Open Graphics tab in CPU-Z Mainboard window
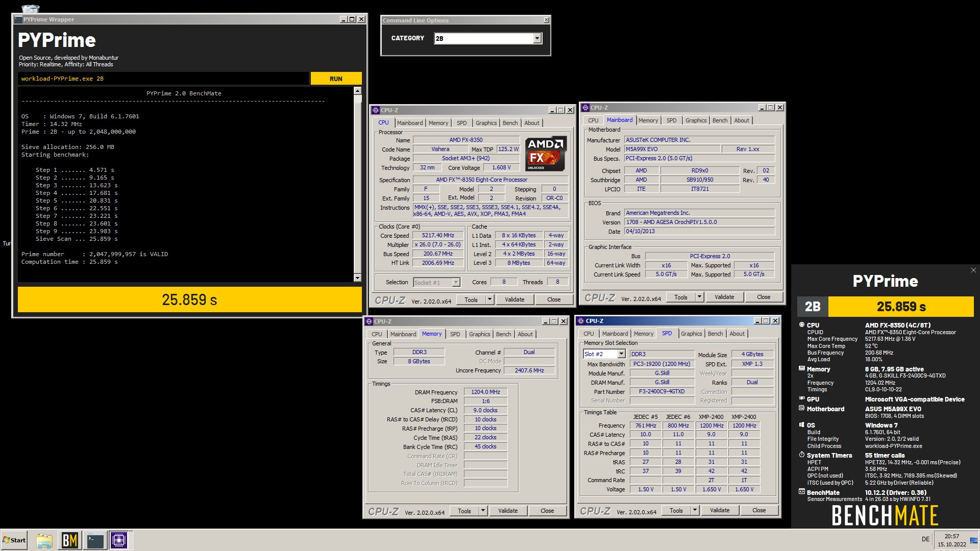Image resolution: width=980 pixels, height=551 pixels. click(x=696, y=120)
